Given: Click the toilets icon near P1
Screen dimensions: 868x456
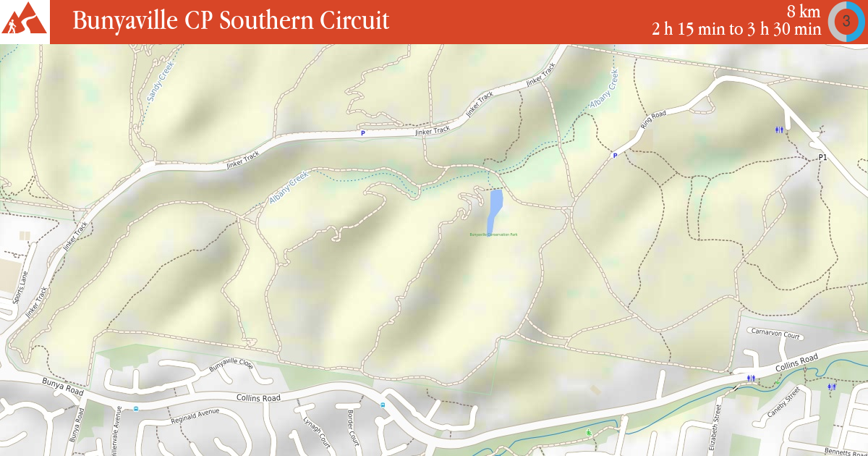Looking at the screenshot, I should click(779, 130).
